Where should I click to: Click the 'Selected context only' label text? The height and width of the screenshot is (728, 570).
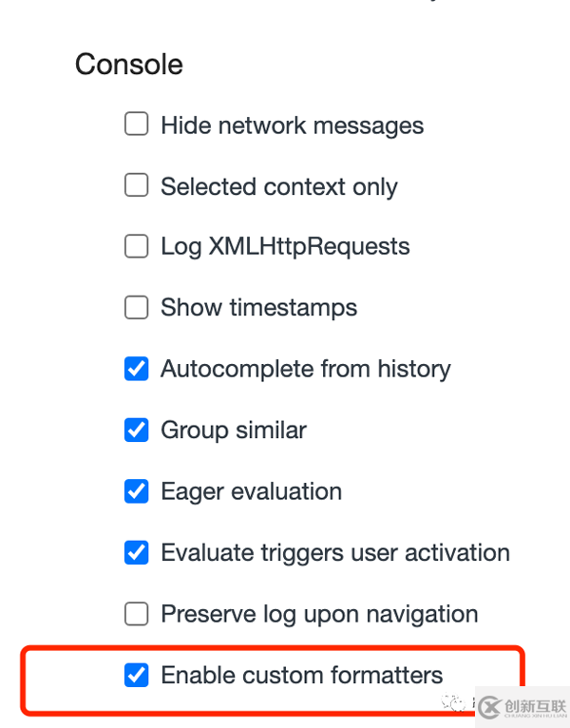[279, 187]
